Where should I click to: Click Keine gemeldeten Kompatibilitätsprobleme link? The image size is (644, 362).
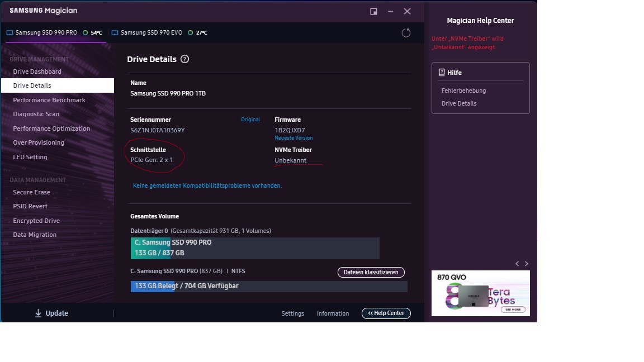pos(207,185)
